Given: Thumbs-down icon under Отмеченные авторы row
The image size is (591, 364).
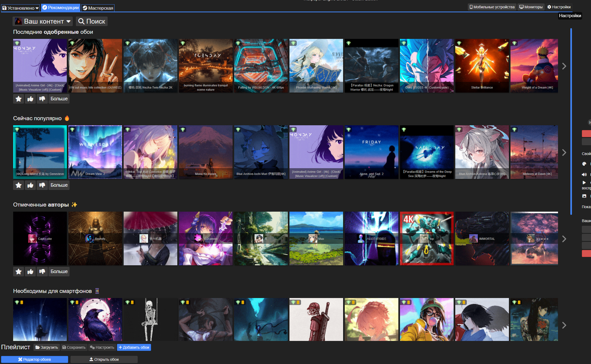Looking at the screenshot, I should pyautogui.click(x=42, y=272).
